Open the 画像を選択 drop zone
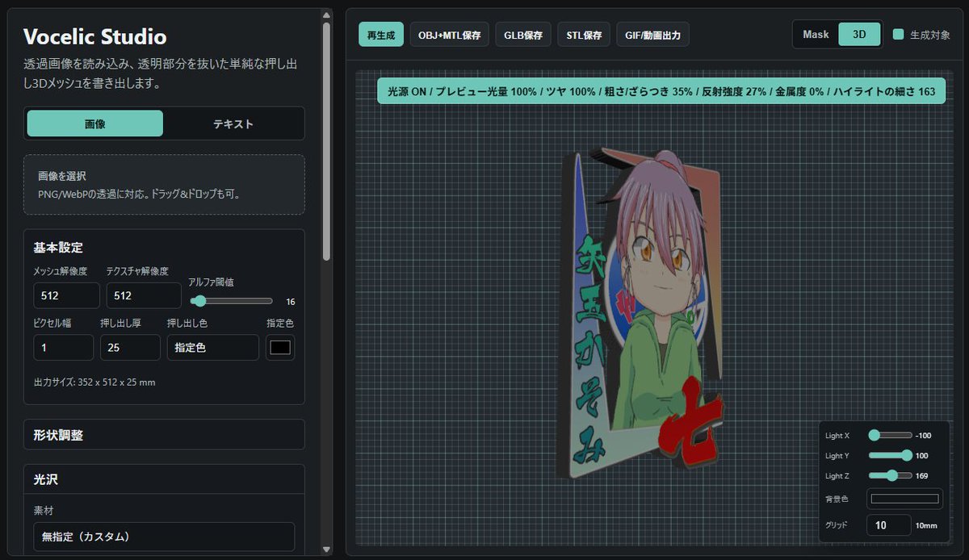This screenshot has height=560, width=969. point(164,185)
